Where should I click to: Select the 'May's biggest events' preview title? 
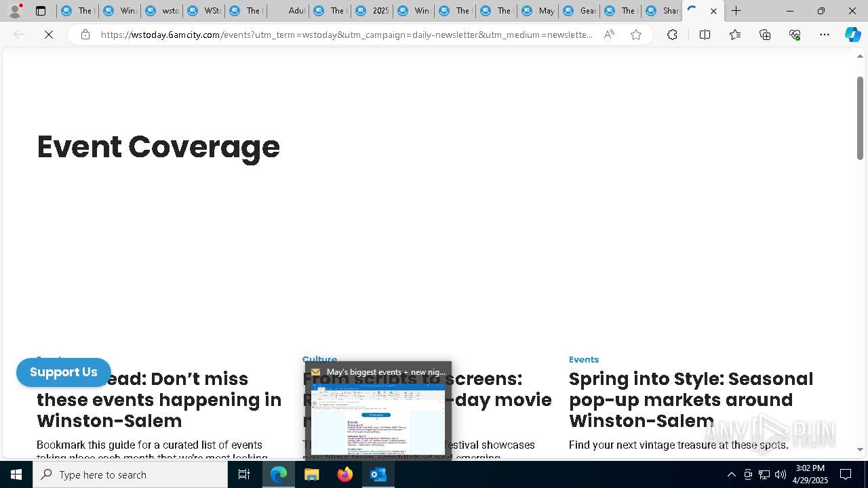[x=386, y=372]
